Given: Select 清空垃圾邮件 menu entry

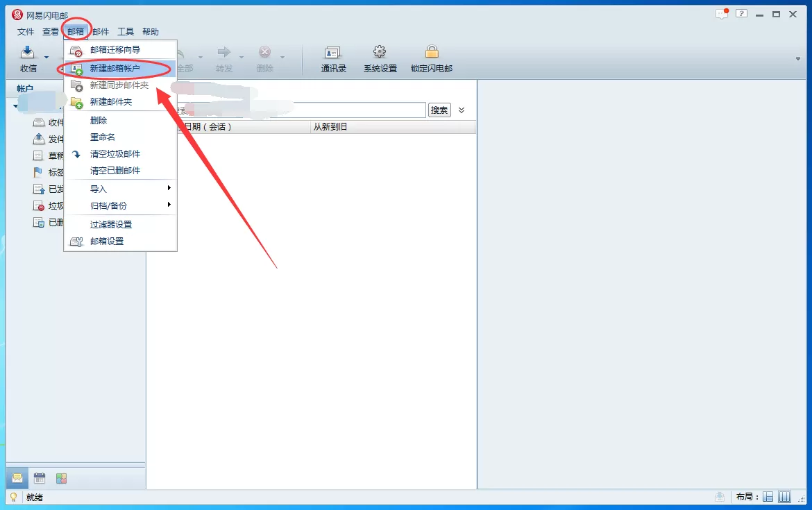Looking at the screenshot, I should click(120, 154).
